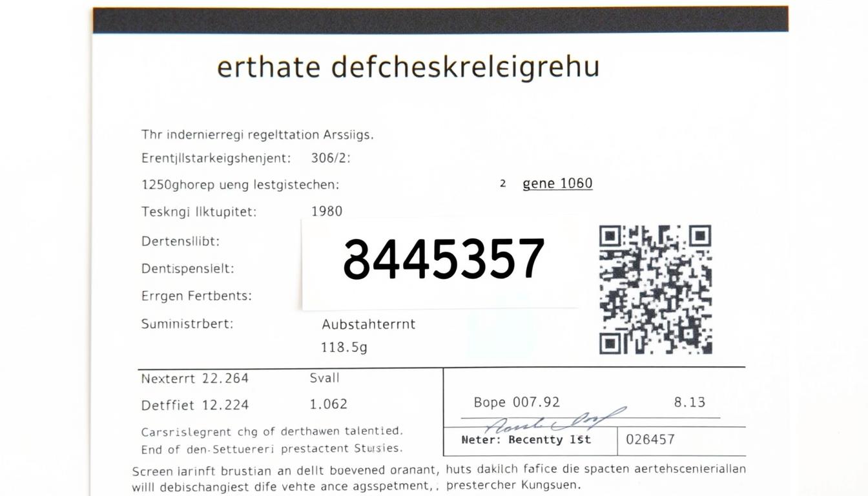Screen dimensions: 868x496
Task: Click the label "Errgen Fertbents:"
Action: [196, 296]
